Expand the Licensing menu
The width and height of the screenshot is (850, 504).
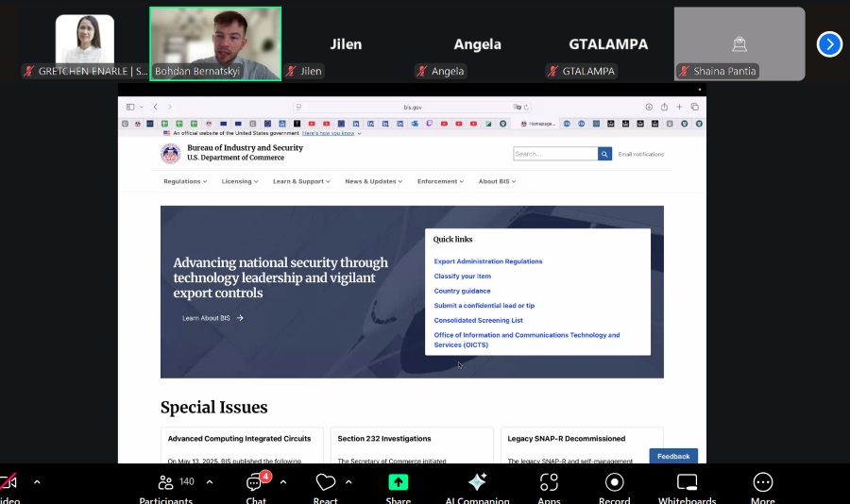[x=240, y=181]
